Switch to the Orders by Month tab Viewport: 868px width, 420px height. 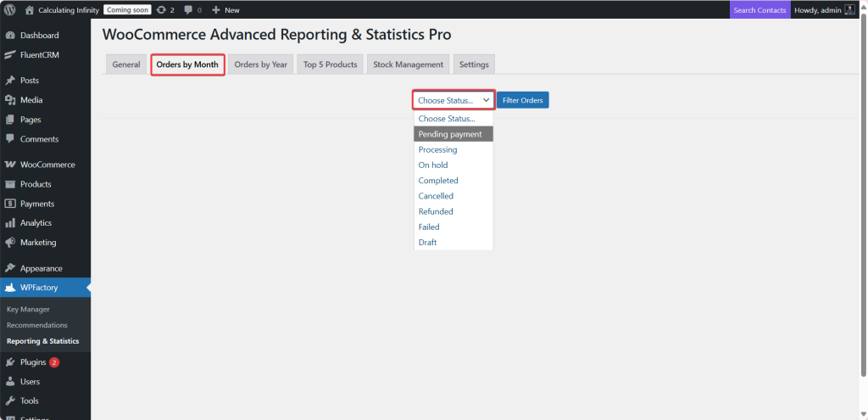click(187, 64)
